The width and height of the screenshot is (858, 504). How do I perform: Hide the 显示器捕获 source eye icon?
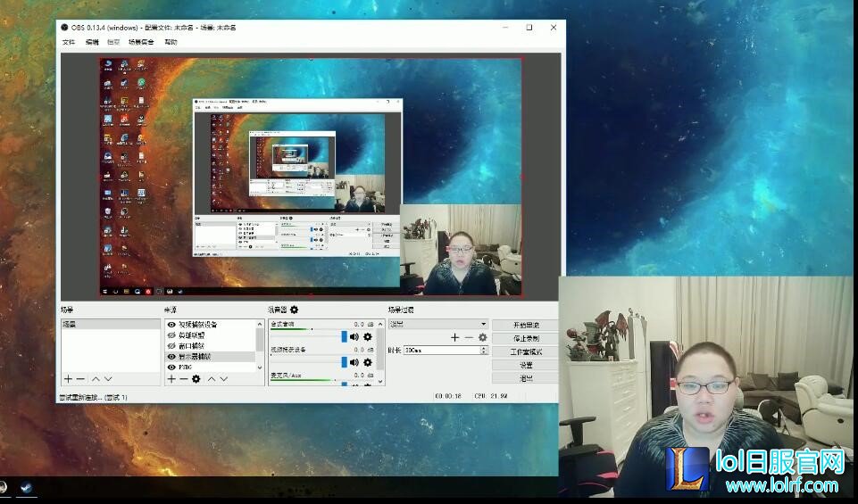click(x=171, y=357)
